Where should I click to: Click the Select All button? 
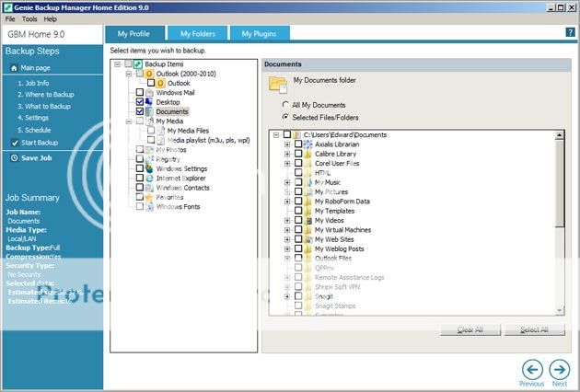click(535, 329)
